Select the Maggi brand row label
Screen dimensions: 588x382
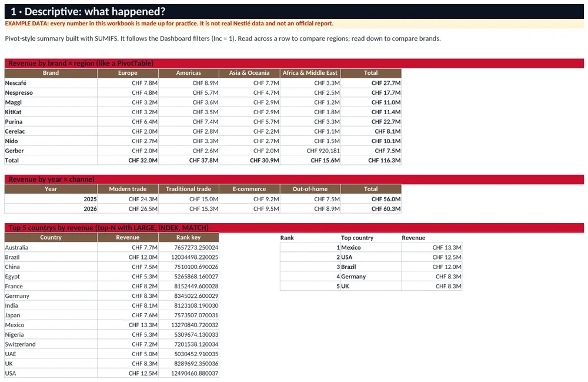(x=51, y=102)
